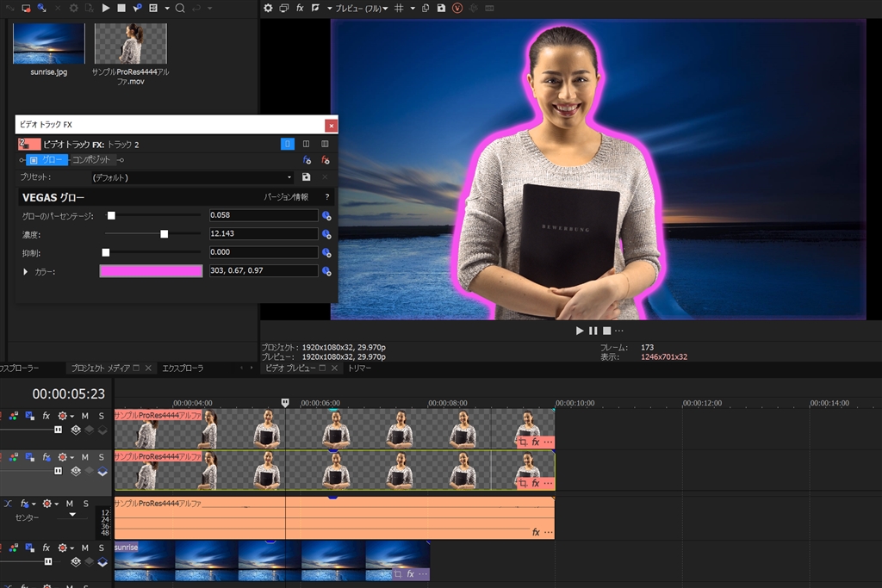Save preview snapshot to file icon

point(441,8)
